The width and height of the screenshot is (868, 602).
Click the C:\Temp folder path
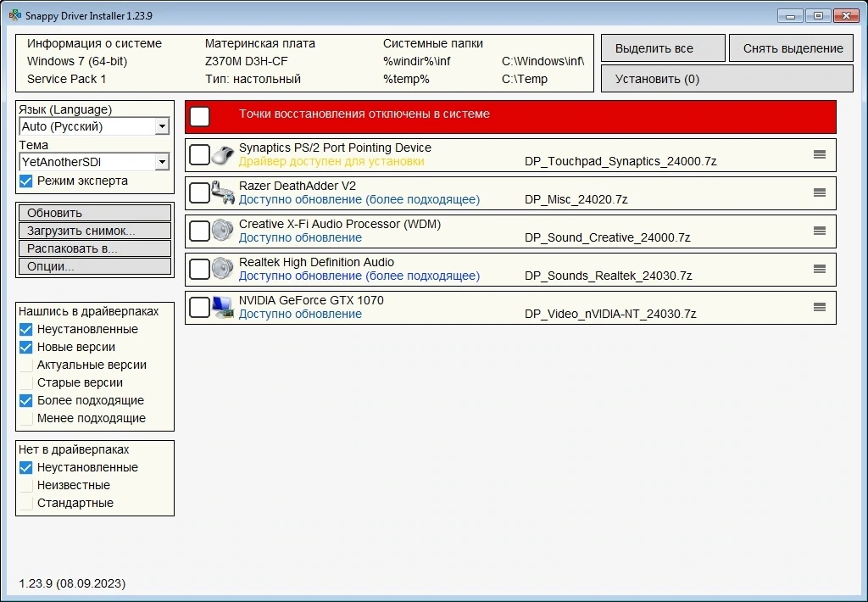(x=525, y=79)
